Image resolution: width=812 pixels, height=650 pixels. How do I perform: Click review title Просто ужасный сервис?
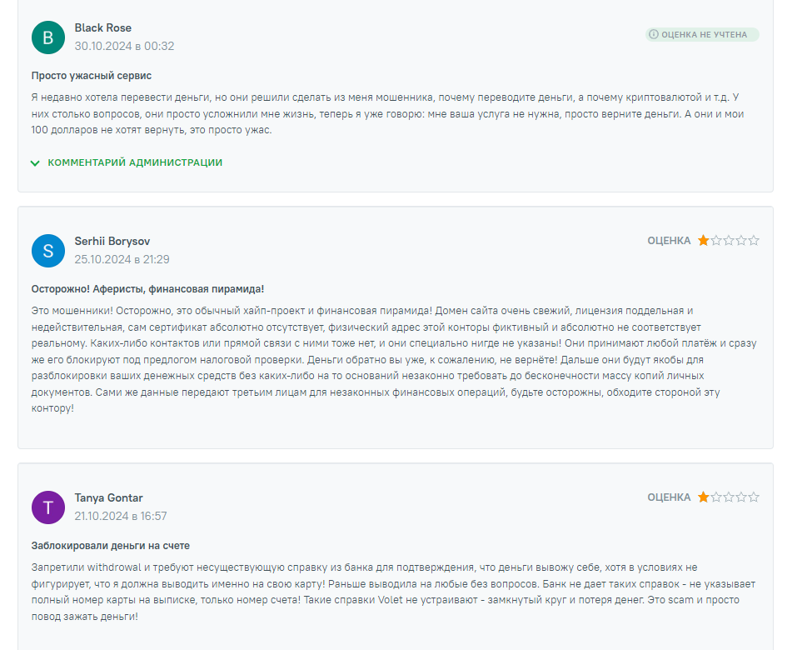[91, 76]
